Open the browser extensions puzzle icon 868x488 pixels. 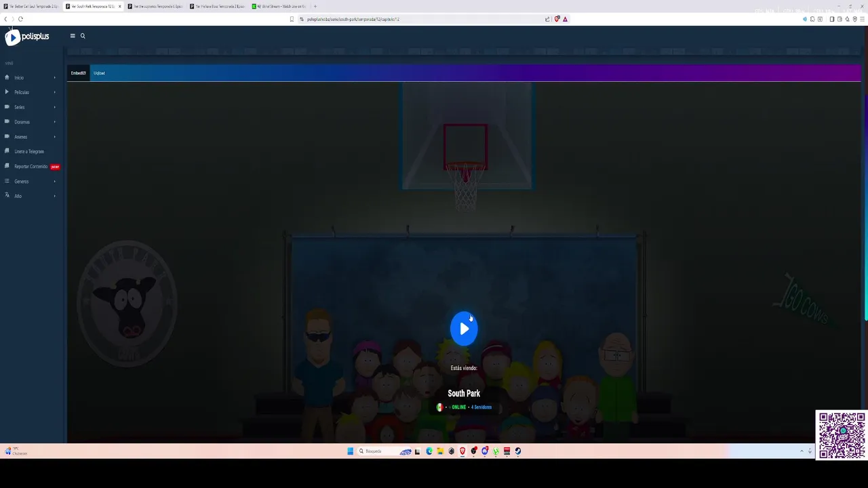(812, 19)
